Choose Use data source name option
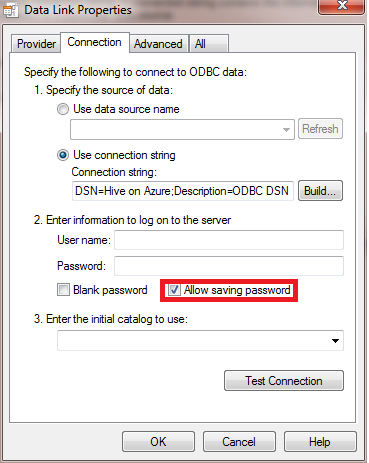The image size is (369, 463). click(63, 109)
